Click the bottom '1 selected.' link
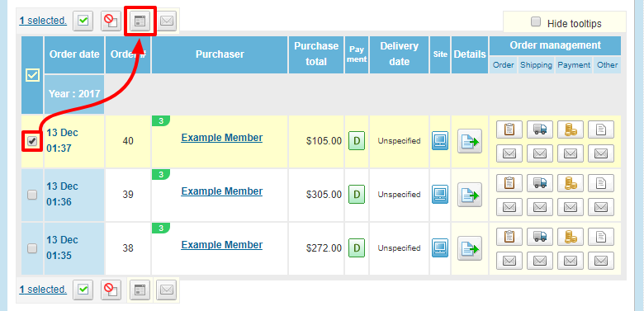 [x=43, y=290]
